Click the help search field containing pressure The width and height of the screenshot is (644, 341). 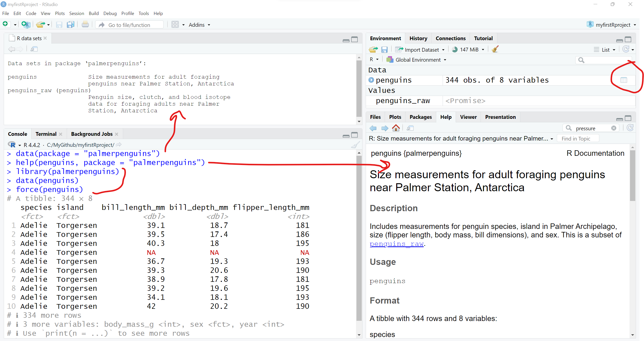591,128
